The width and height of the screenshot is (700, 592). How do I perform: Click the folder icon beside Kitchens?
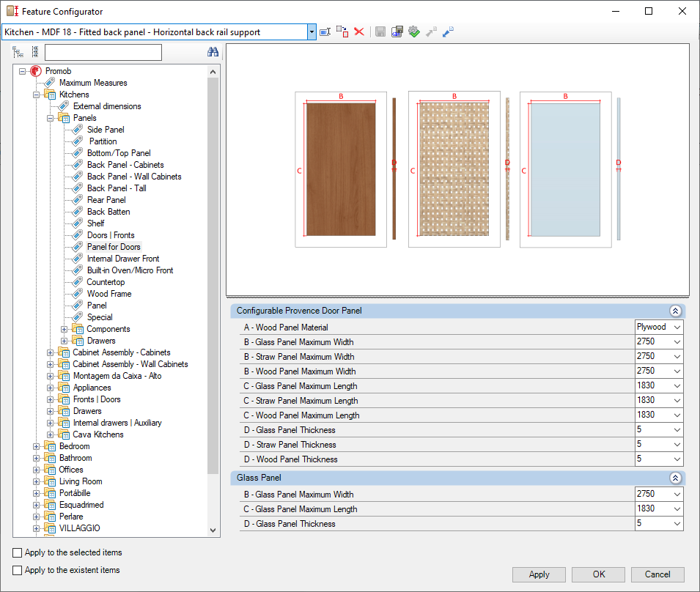click(x=50, y=95)
